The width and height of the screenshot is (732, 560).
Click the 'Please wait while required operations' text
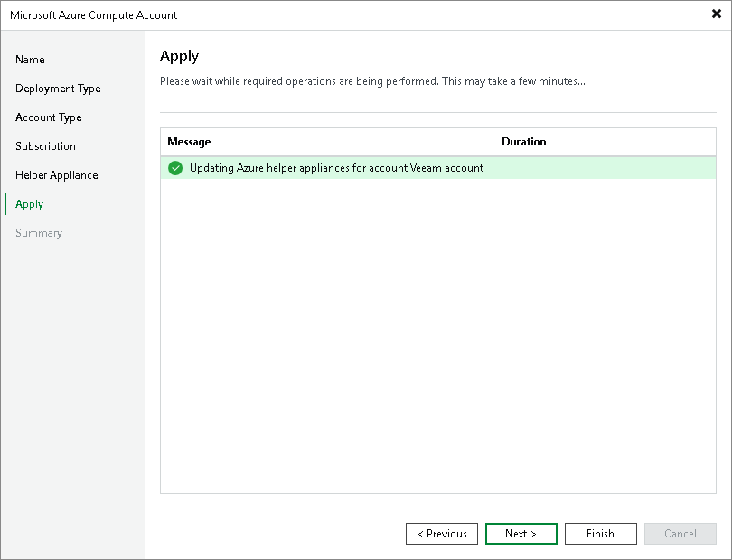click(372, 81)
